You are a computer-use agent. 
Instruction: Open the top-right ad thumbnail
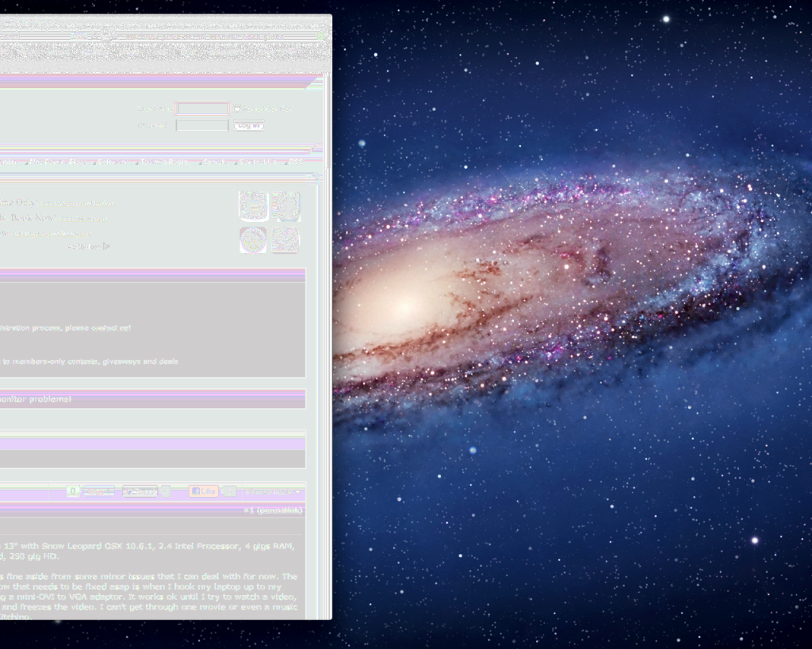(x=285, y=206)
